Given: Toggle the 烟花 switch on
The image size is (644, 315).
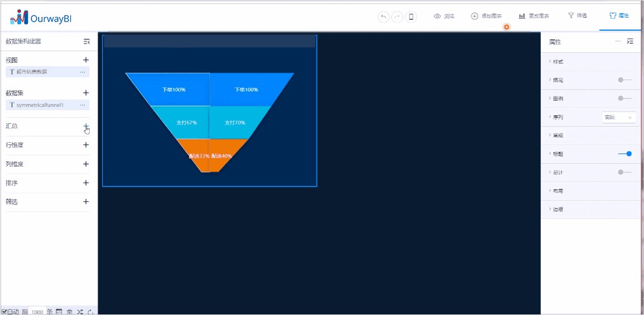Looking at the screenshot, I should click(625, 80).
